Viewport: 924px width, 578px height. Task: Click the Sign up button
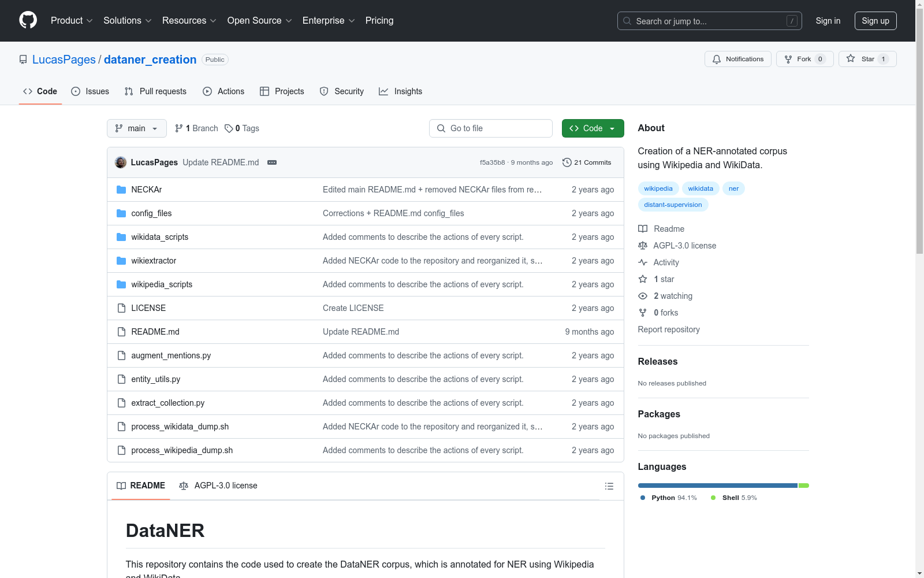[x=875, y=21]
